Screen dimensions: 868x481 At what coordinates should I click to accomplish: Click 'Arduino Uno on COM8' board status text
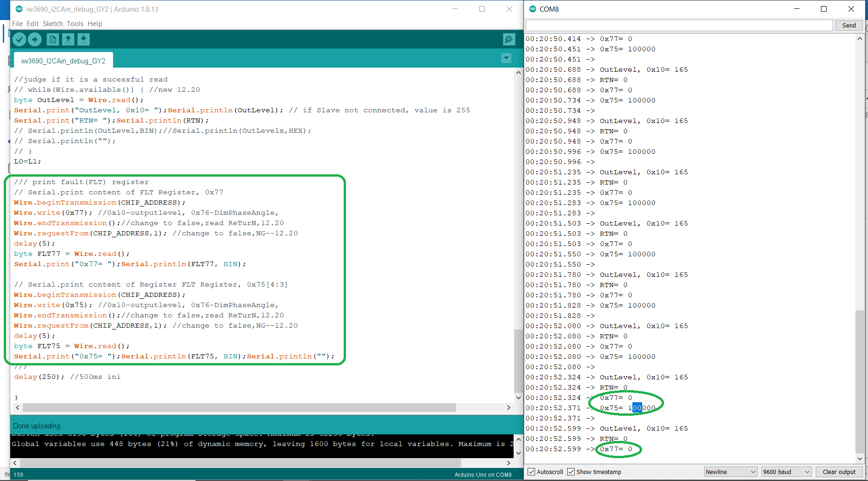click(483, 475)
